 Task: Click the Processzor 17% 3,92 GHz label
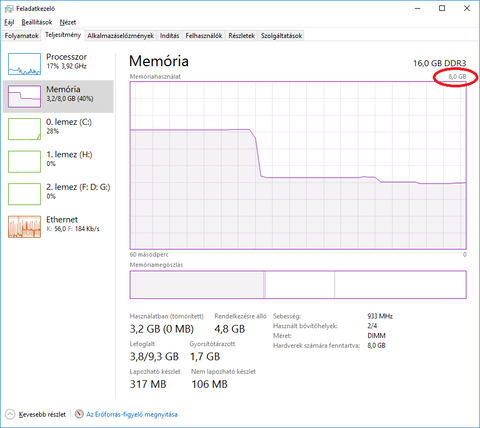(66, 61)
